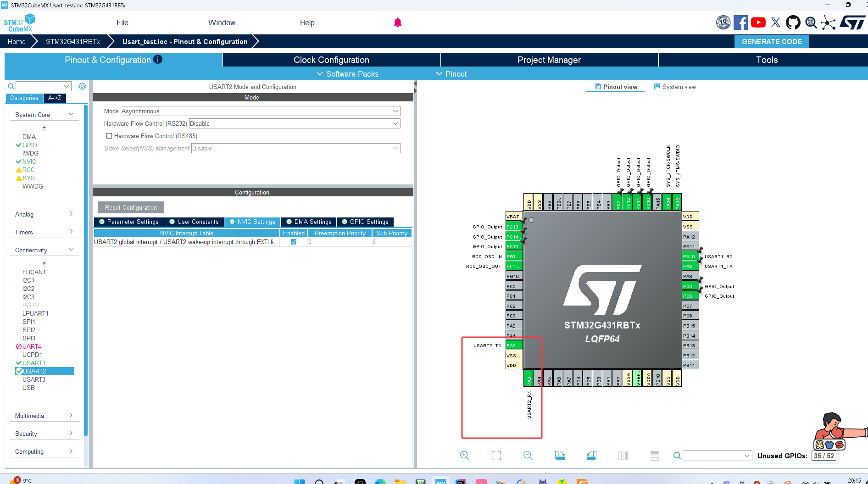
Task: Fit the chip view to window
Action: pos(496,456)
